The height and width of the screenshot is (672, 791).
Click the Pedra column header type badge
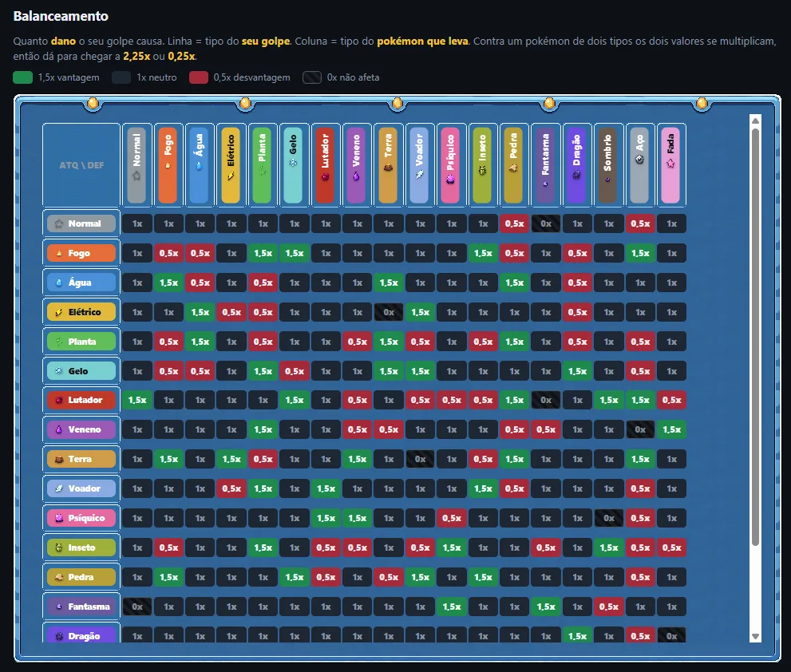(x=514, y=165)
